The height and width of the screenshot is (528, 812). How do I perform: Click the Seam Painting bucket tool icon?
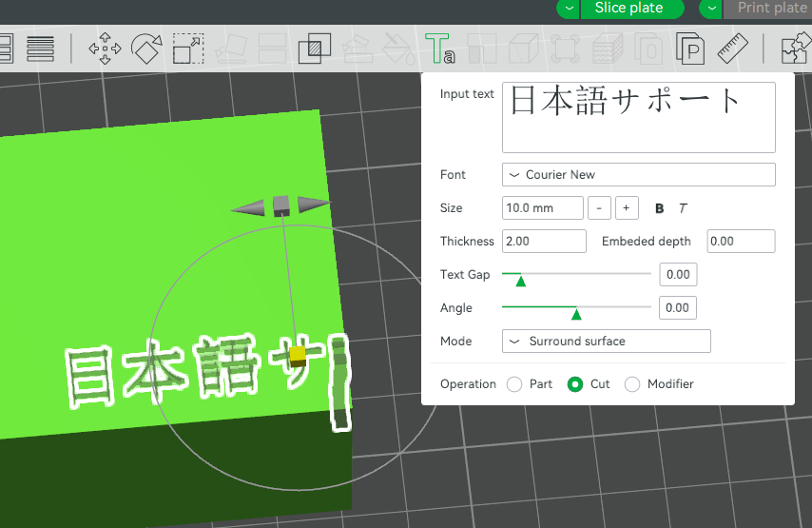click(398, 49)
